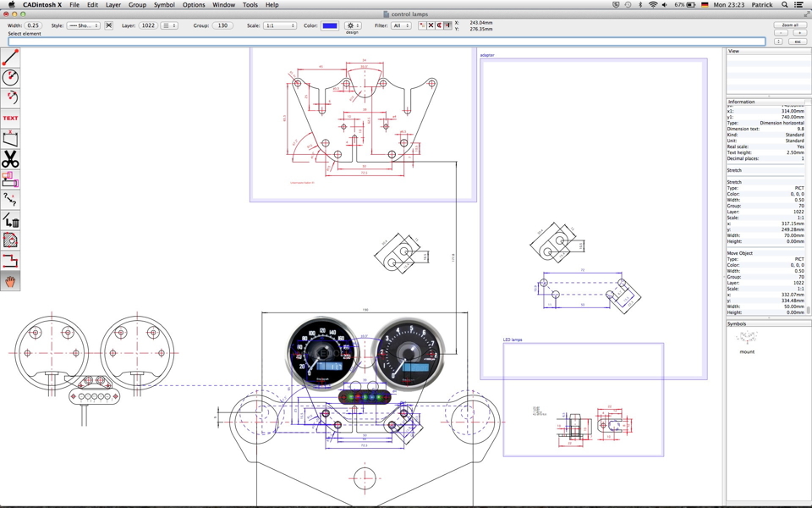The height and width of the screenshot is (508, 812).
Task: Click the zoom out minus button
Action: (x=781, y=33)
